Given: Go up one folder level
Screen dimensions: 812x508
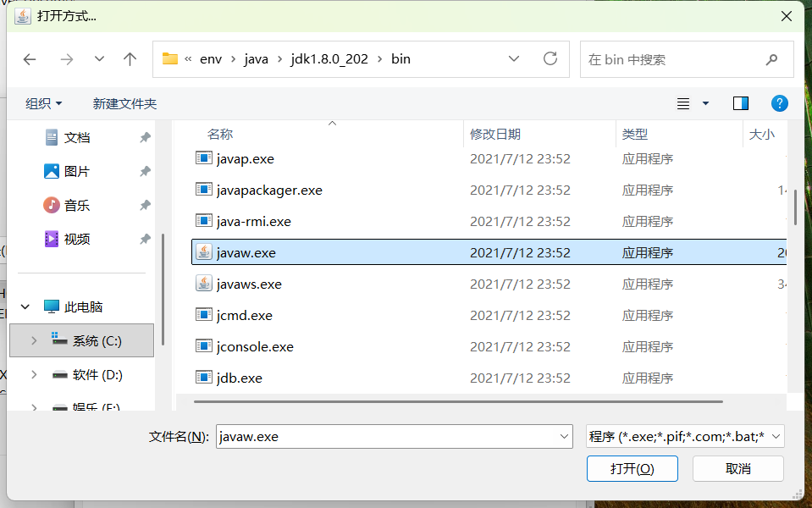Looking at the screenshot, I should [130, 59].
